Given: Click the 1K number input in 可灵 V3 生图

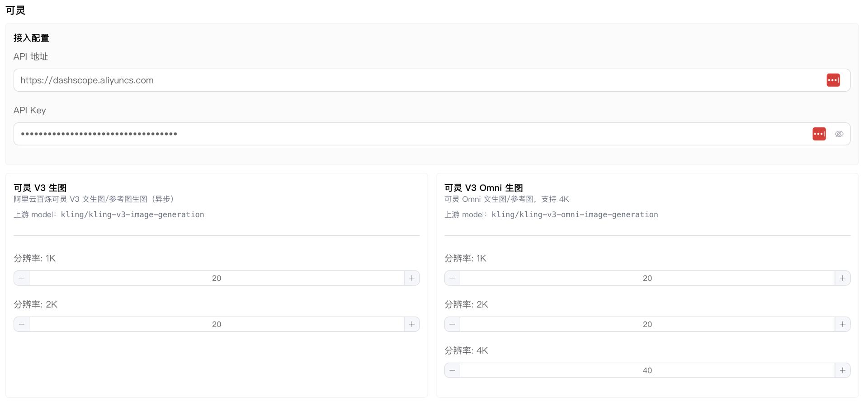Looking at the screenshot, I should coord(217,278).
